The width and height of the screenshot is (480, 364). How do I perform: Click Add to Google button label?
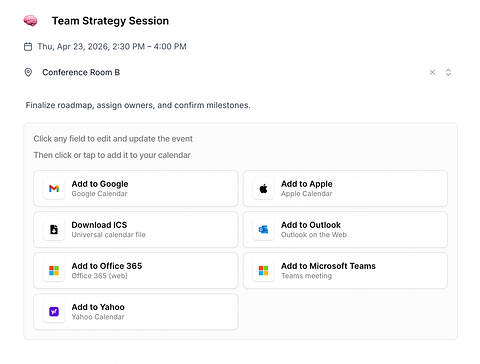(x=100, y=184)
